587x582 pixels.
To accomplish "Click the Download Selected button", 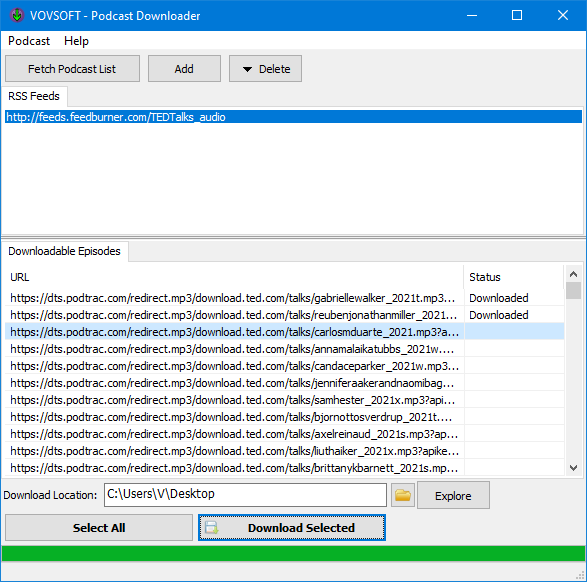I will (x=292, y=528).
